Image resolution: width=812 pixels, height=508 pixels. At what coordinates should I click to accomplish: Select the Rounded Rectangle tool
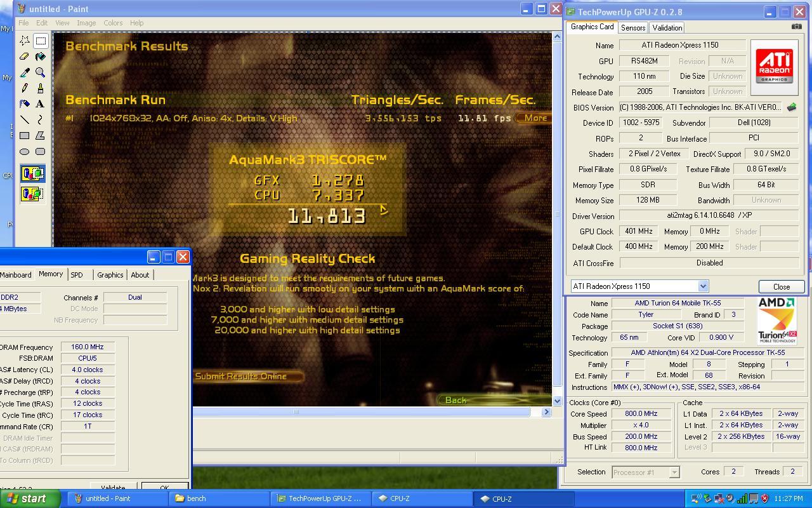[41, 152]
